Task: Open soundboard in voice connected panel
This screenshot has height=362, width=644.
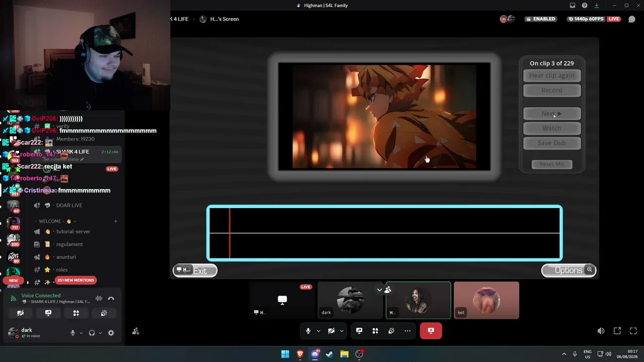Action: tap(104, 313)
